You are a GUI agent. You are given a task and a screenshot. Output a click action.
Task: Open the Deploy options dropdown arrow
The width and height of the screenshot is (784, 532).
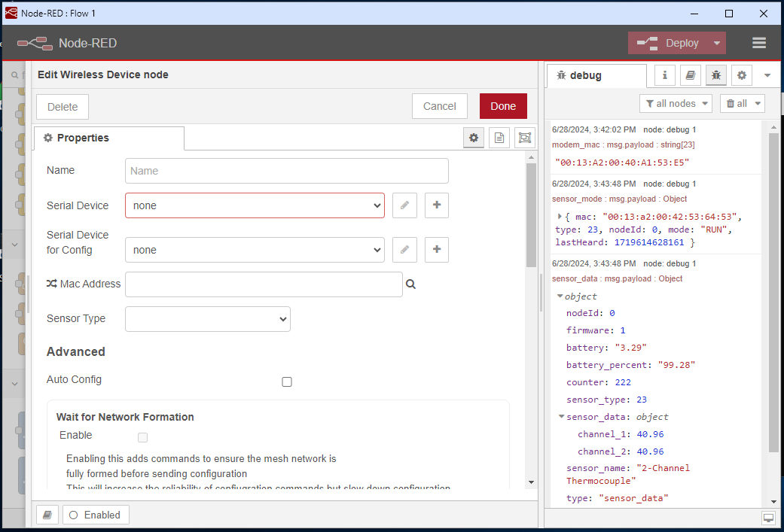click(x=716, y=43)
